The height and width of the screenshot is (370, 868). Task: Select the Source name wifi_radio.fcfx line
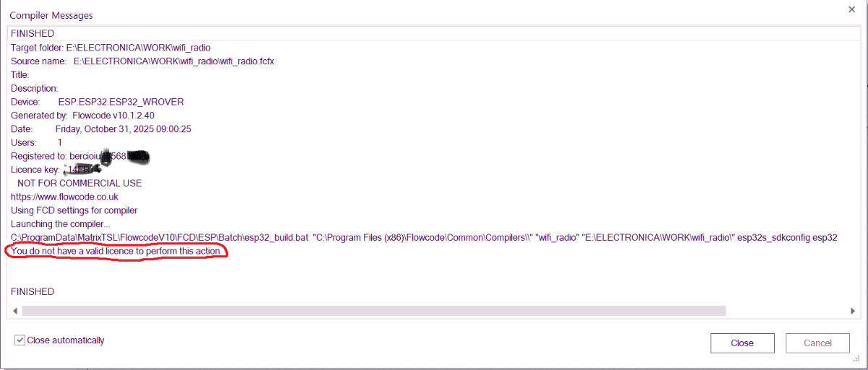142,61
